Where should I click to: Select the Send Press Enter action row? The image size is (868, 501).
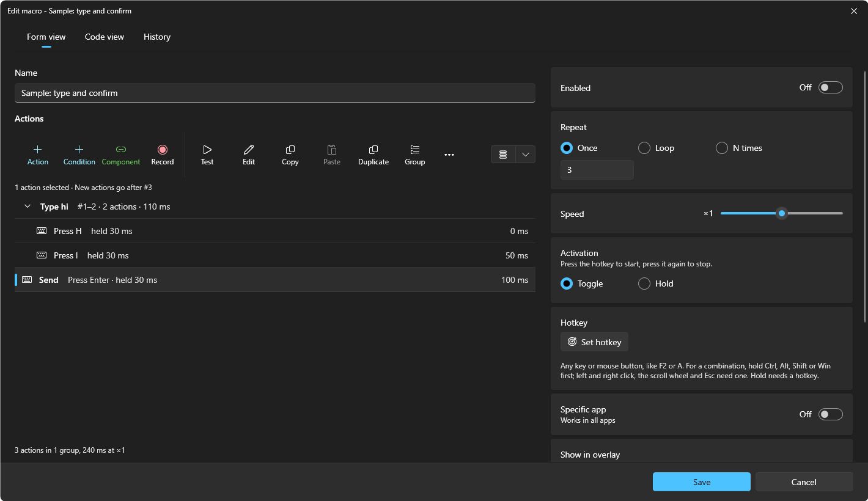[275, 280]
